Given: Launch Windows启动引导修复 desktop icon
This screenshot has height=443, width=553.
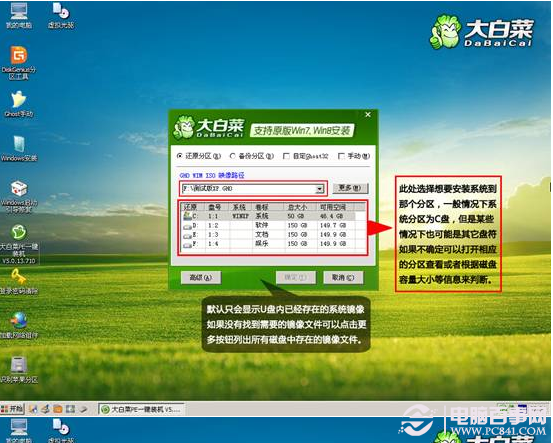Looking at the screenshot, I should coord(19,197).
